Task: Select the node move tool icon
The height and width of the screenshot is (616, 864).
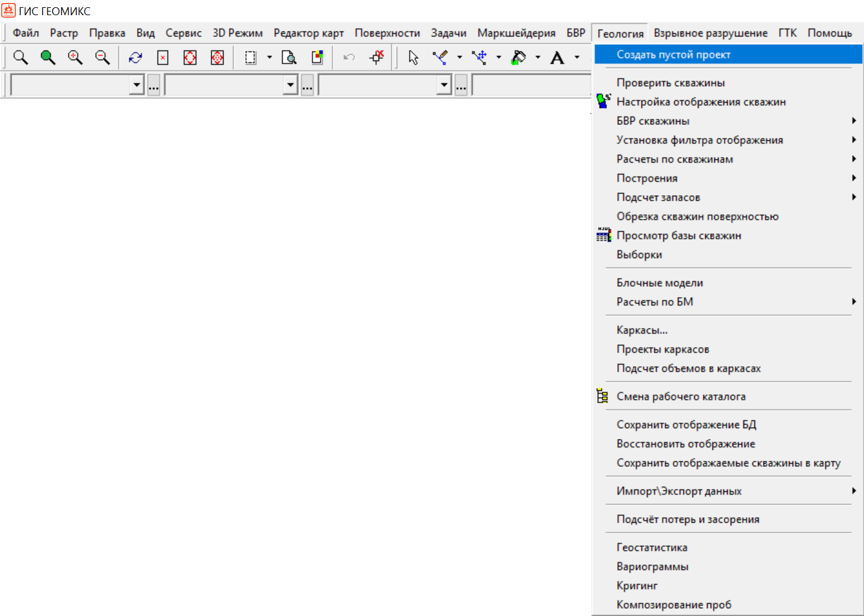Action: point(480,58)
